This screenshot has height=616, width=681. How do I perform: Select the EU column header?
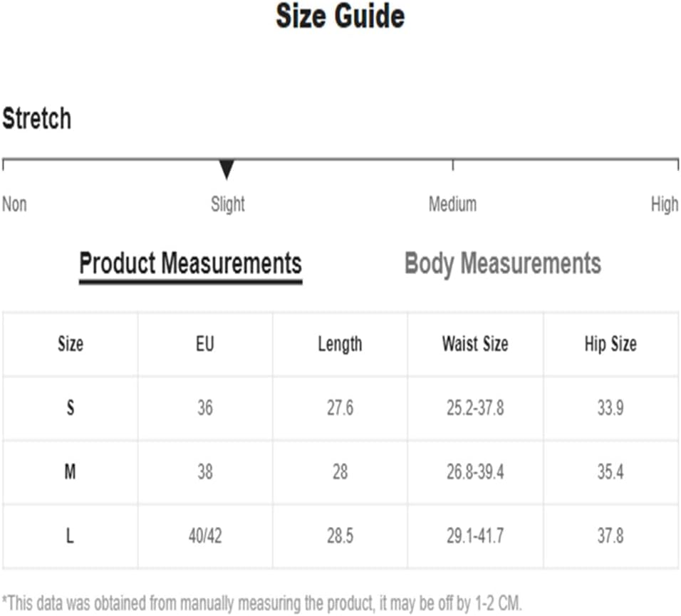(x=205, y=344)
